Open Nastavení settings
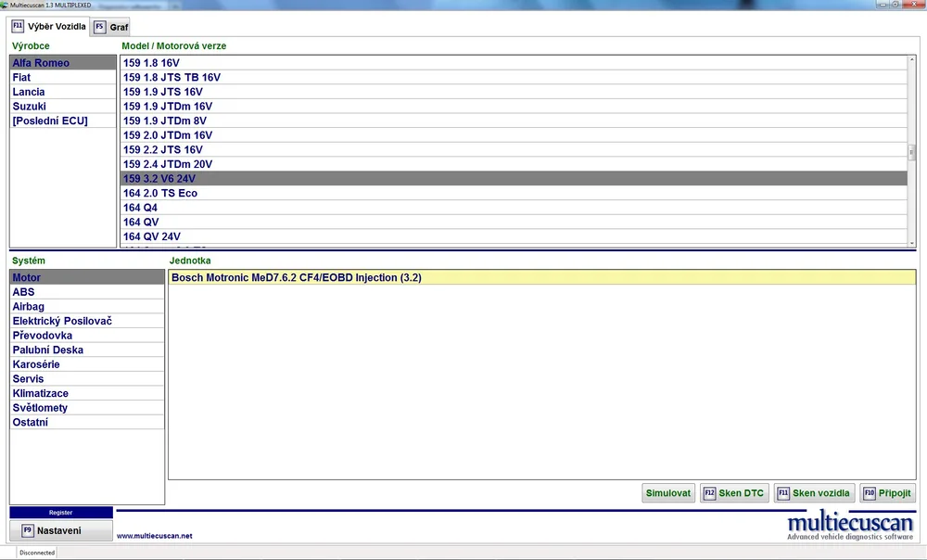This screenshot has width=927, height=560. pyautogui.click(x=61, y=530)
